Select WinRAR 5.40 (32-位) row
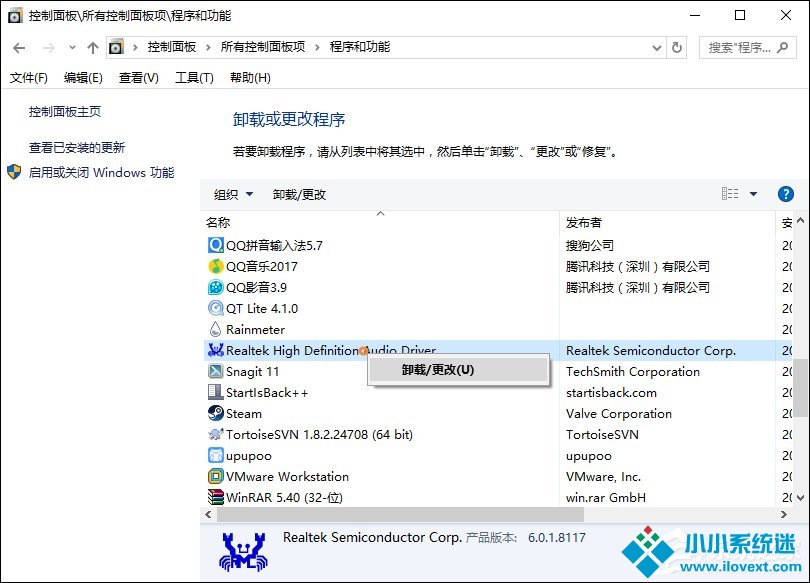Screen dimensions: 810x583 (x=284, y=498)
